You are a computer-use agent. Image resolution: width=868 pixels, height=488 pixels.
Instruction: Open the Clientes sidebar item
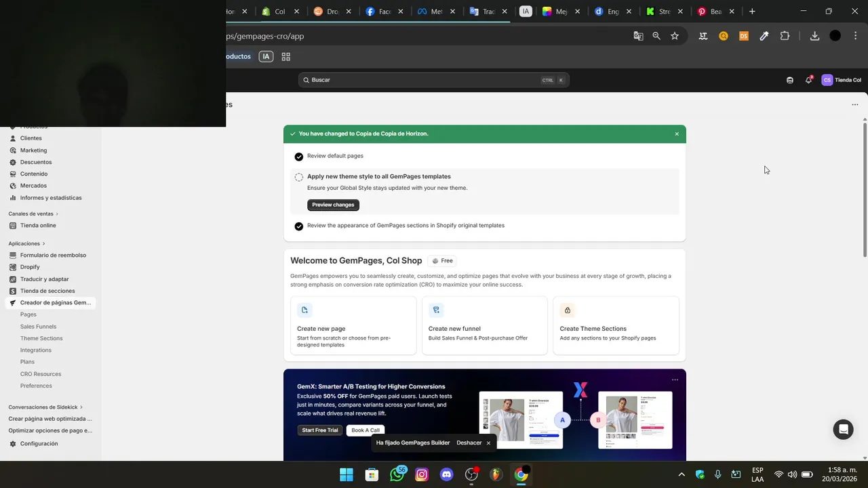coord(31,138)
